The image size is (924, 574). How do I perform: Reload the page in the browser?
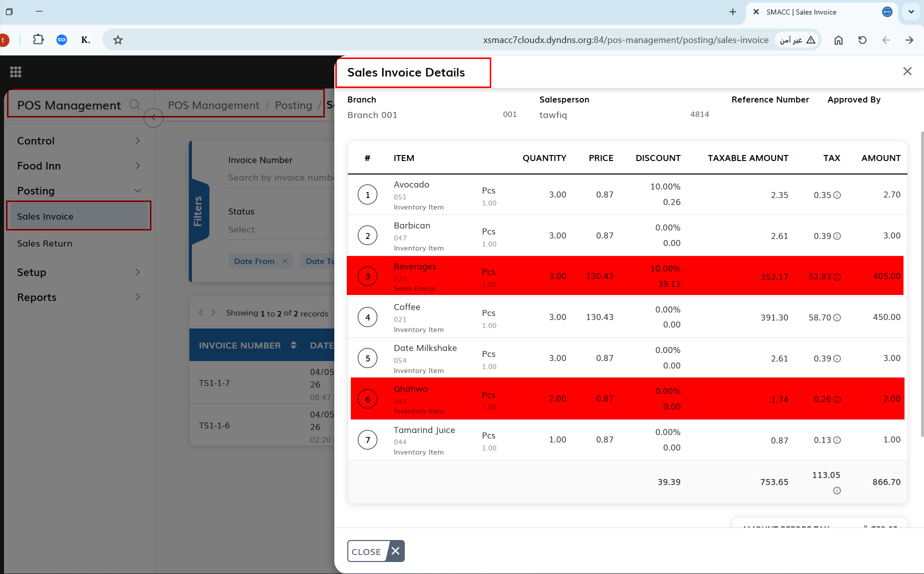[x=863, y=40]
